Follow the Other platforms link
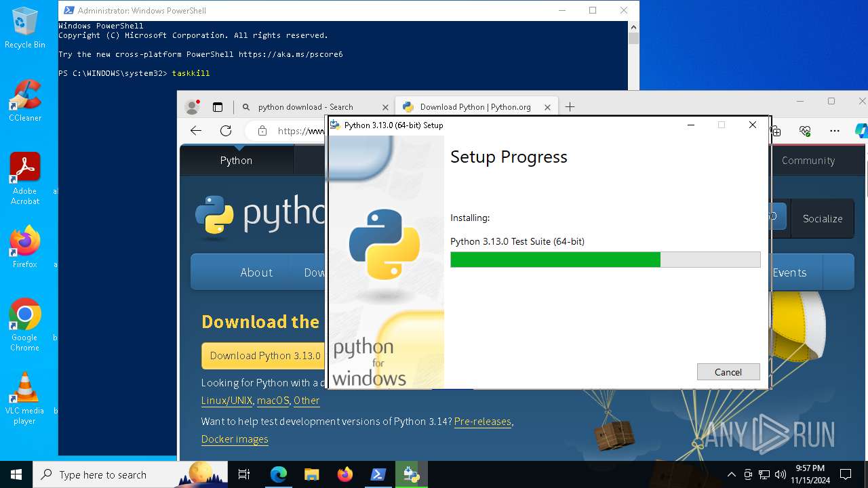 coord(307,401)
